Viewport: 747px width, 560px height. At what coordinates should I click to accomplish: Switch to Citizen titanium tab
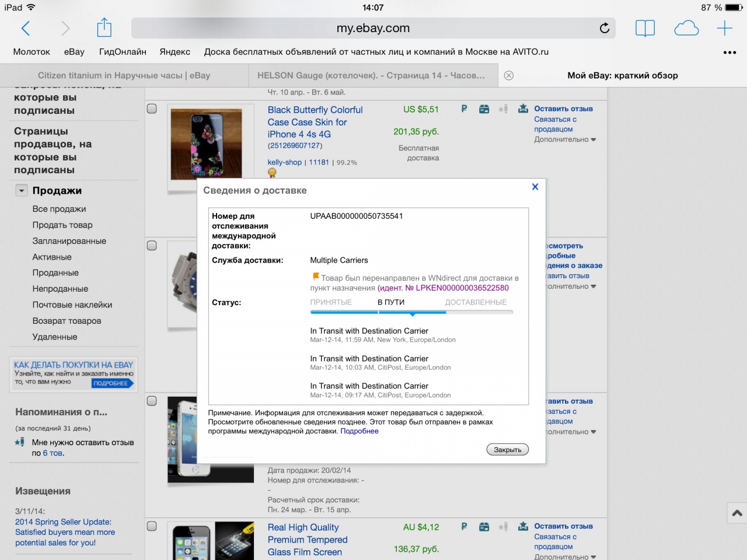pyautogui.click(x=124, y=75)
